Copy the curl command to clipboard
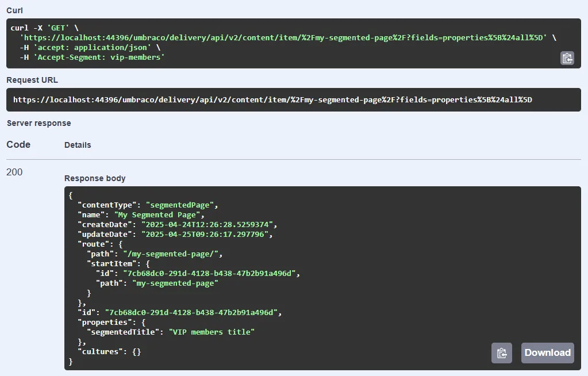The height and width of the screenshot is (376, 588). [567, 58]
